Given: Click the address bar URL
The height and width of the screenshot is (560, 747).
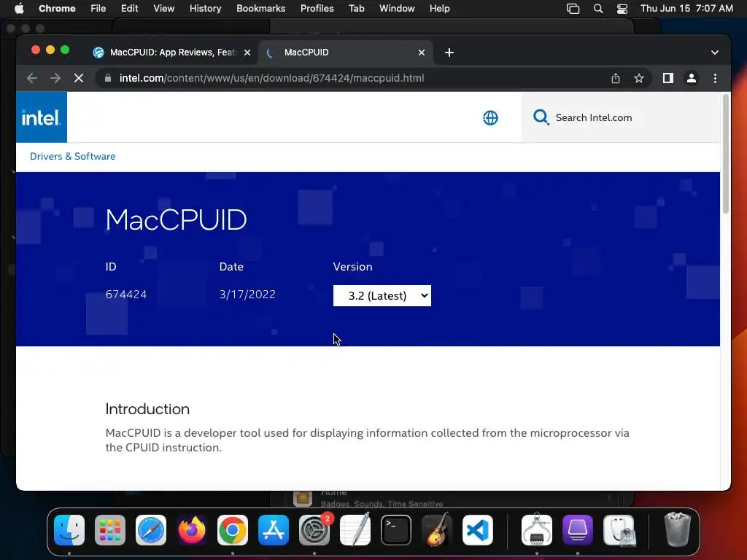Looking at the screenshot, I should click(x=271, y=78).
